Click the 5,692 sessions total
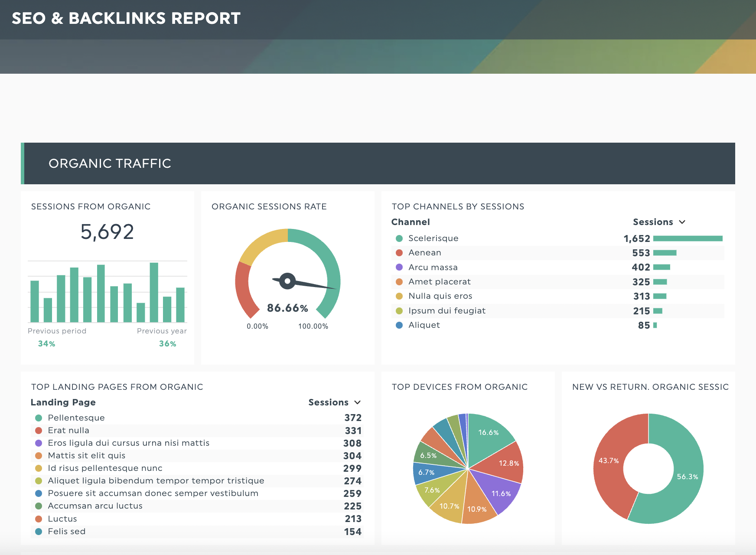This screenshot has height=555, width=756. click(x=107, y=232)
